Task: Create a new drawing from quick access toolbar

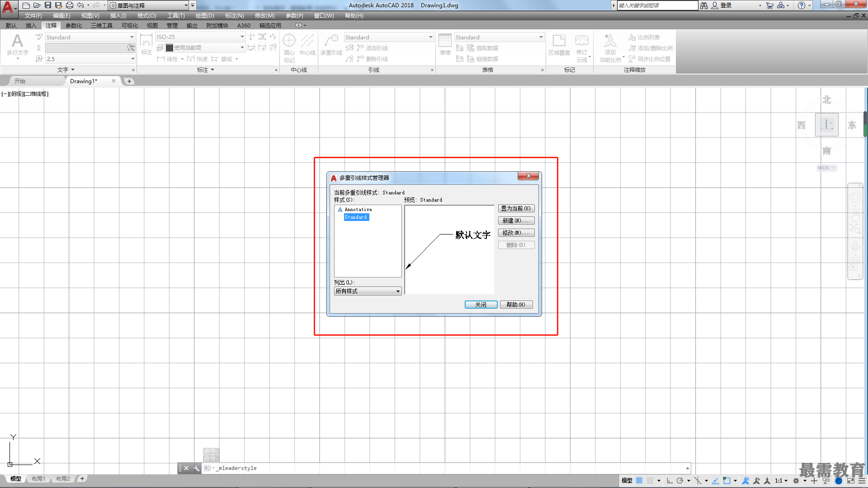Action: 26,5
